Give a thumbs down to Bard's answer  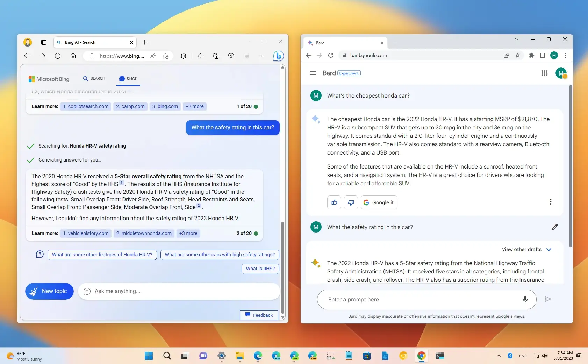(351, 202)
